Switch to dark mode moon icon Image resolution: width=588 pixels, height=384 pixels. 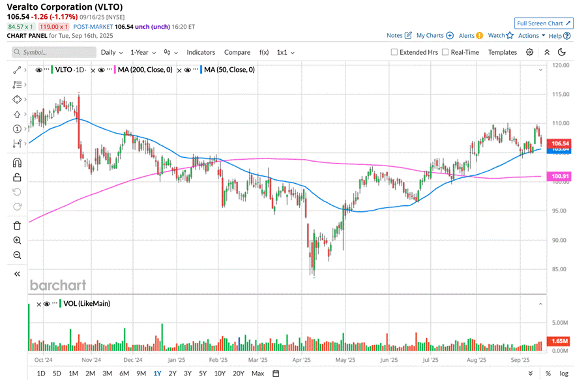[562, 52]
